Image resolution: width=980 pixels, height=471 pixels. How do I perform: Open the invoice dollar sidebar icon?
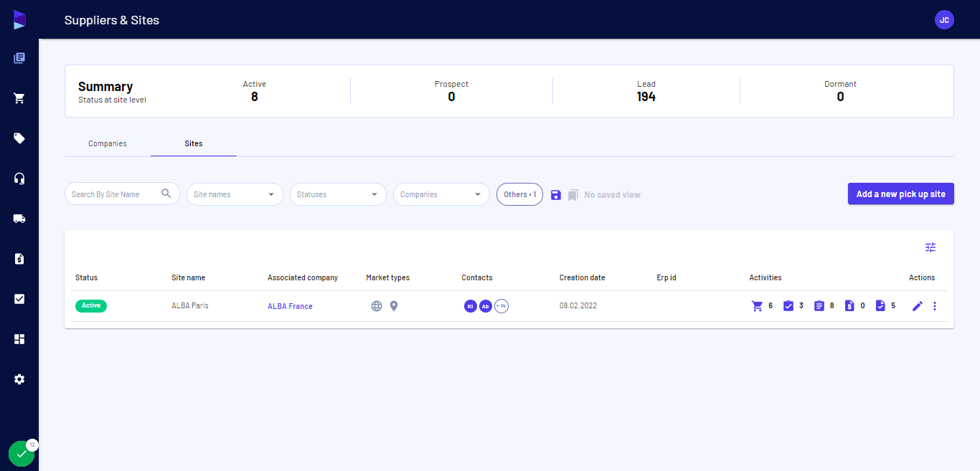(19, 259)
